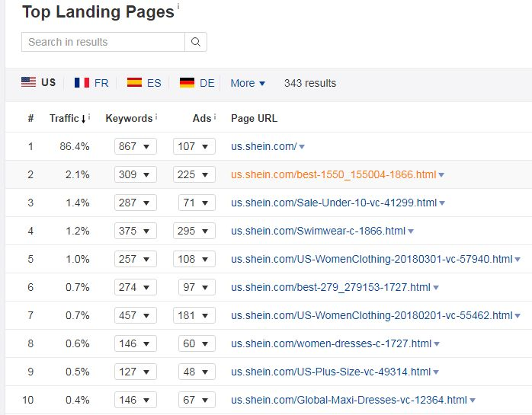532x415 pixels.
Task: Expand the 60 ads dropdown
Action: 197,343
